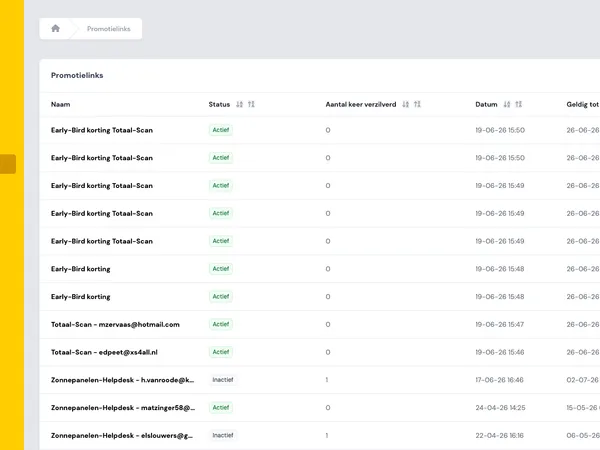600x450 pixels.
Task: Click the Inactief badge in h.vanroode row
Action: [x=223, y=380]
